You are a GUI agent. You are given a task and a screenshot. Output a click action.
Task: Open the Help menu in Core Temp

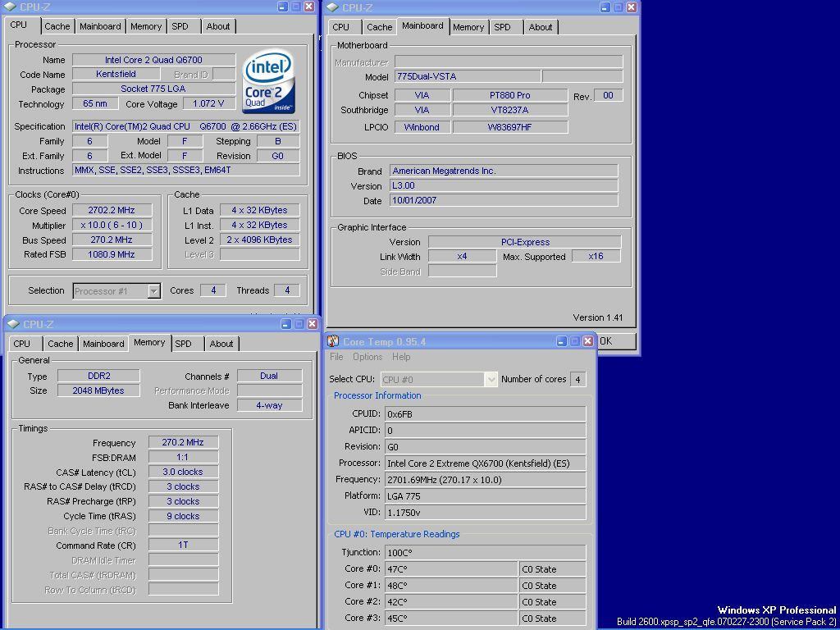tap(401, 357)
